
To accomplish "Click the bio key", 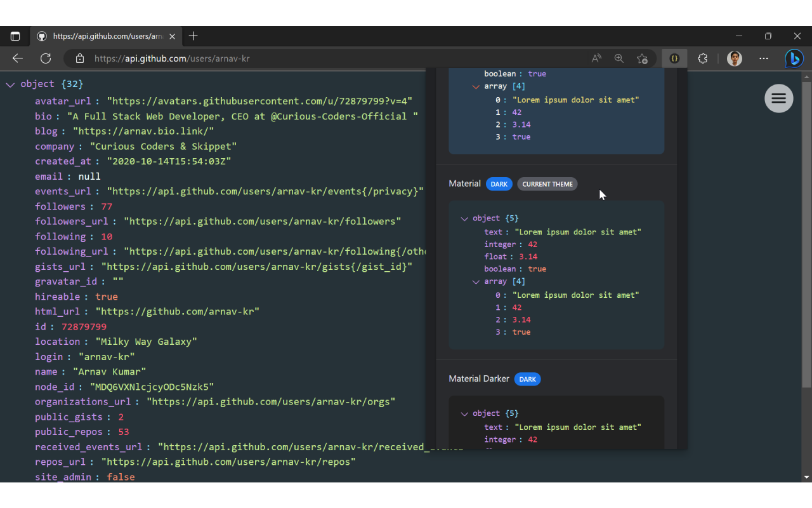I will (x=43, y=117).
